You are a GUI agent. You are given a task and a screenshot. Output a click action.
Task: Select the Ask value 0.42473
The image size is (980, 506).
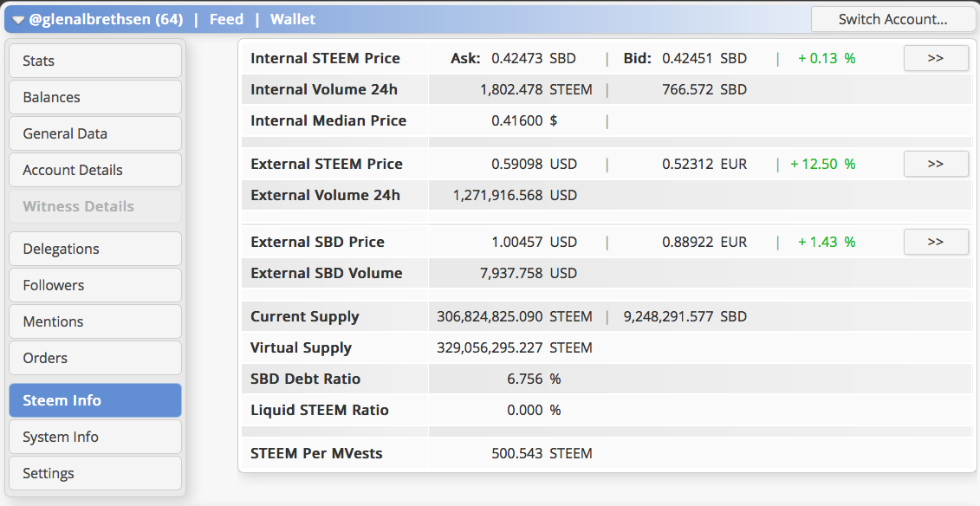(x=517, y=58)
